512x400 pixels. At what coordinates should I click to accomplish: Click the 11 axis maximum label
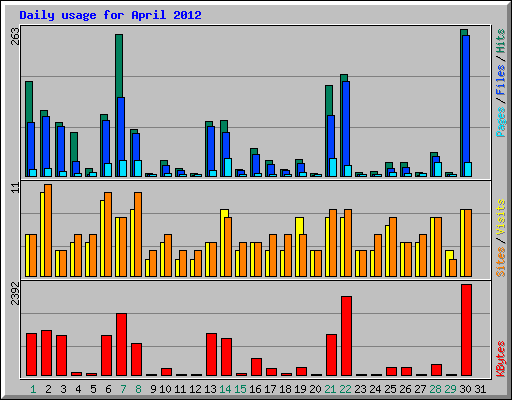click(15, 187)
